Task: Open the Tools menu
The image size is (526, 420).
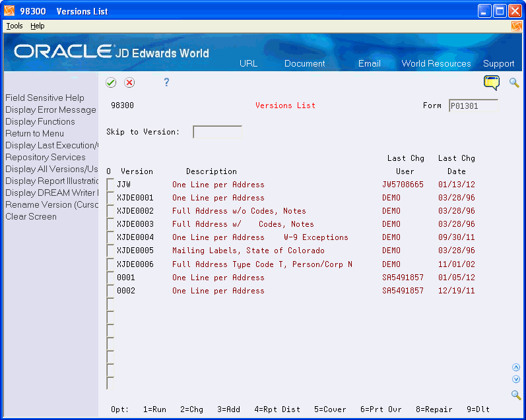Action: click(15, 26)
